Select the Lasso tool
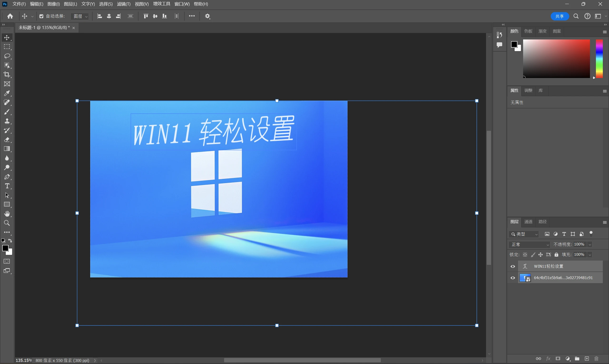Image resolution: width=609 pixels, height=364 pixels. click(x=7, y=56)
